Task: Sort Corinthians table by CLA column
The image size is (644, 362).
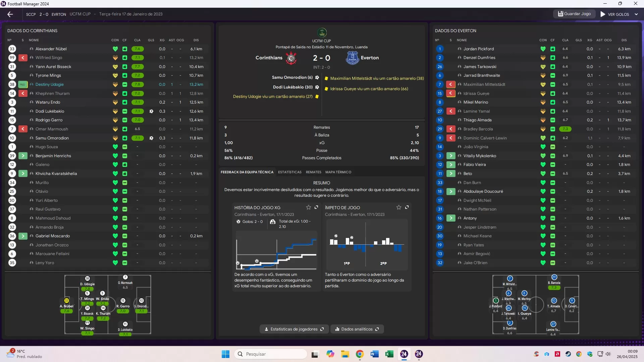Action: click(x=137, y=40)
